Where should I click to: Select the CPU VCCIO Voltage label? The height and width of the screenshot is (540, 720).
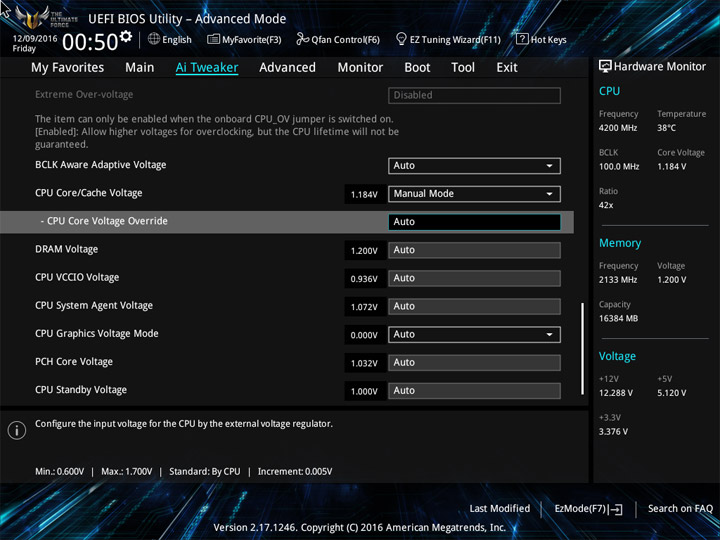[77, 277]
